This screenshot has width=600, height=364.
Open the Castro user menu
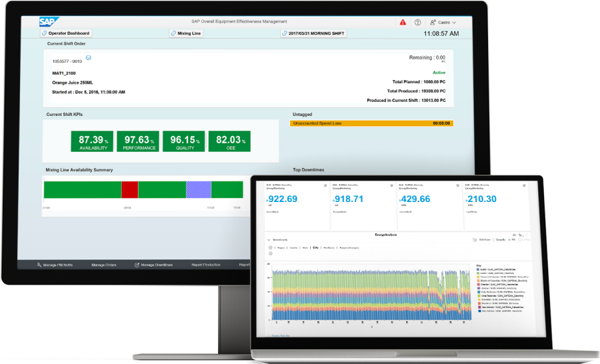click(x=443, y=23)
